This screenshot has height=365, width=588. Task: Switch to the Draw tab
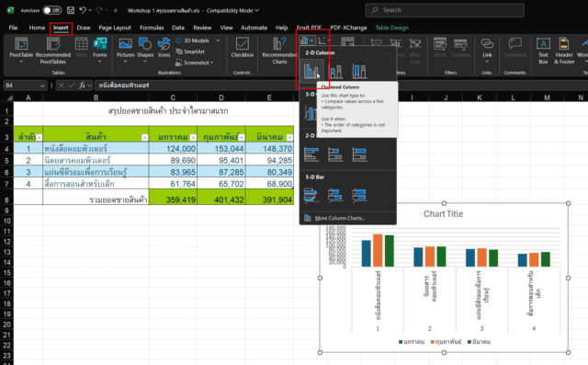point(84,28)
